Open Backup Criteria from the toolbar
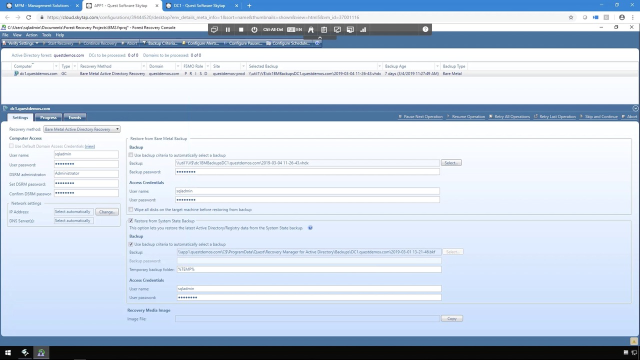 (160, 43)
